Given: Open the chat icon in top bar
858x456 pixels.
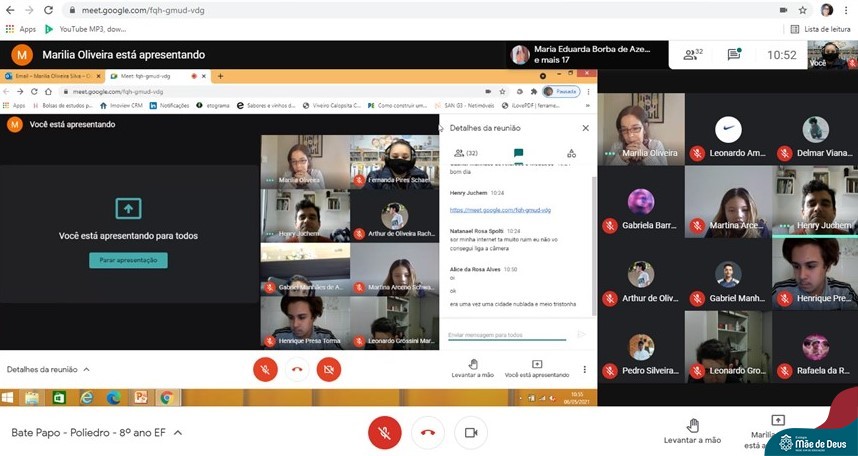Looking at the screenshot, I should 734,55.
